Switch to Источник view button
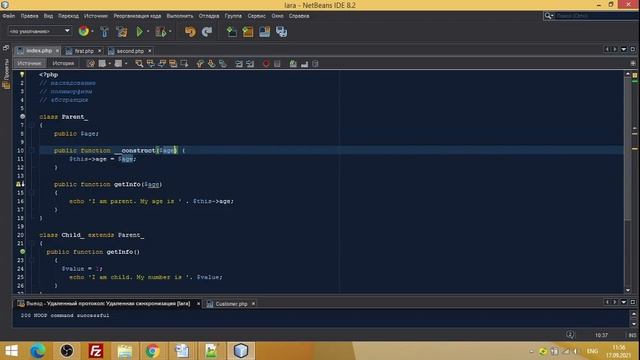The height and width of the screenshot is (360, 640). point(29,63)
